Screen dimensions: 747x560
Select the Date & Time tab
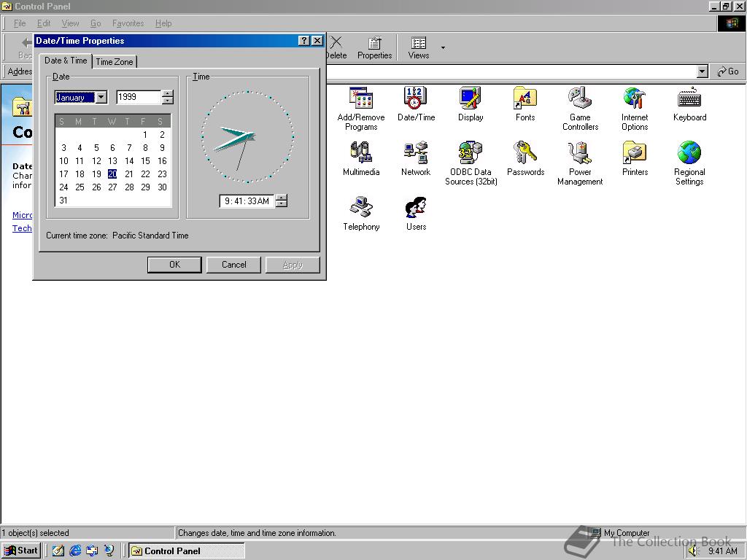[x=66, y=61]
